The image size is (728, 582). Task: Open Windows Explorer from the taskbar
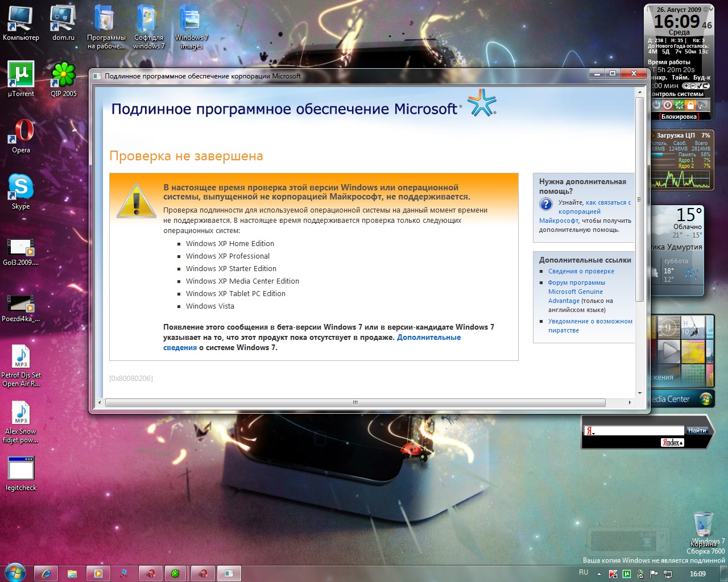72,573
